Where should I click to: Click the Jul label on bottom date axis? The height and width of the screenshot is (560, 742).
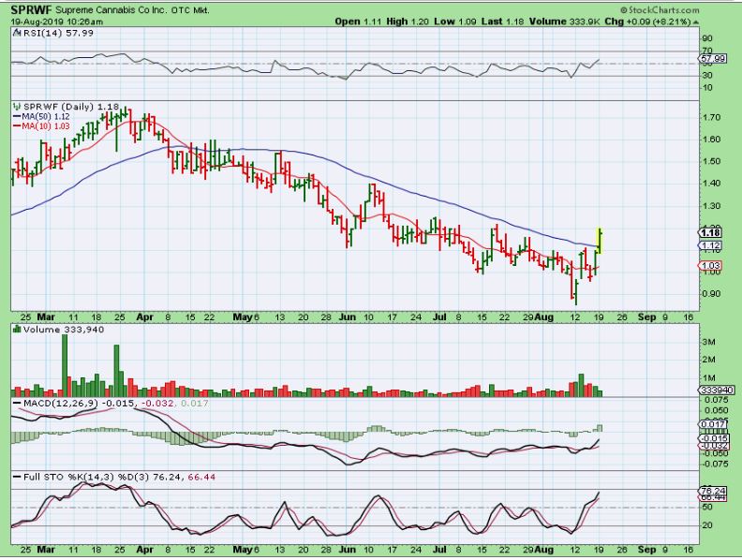[x=439, y=550]
